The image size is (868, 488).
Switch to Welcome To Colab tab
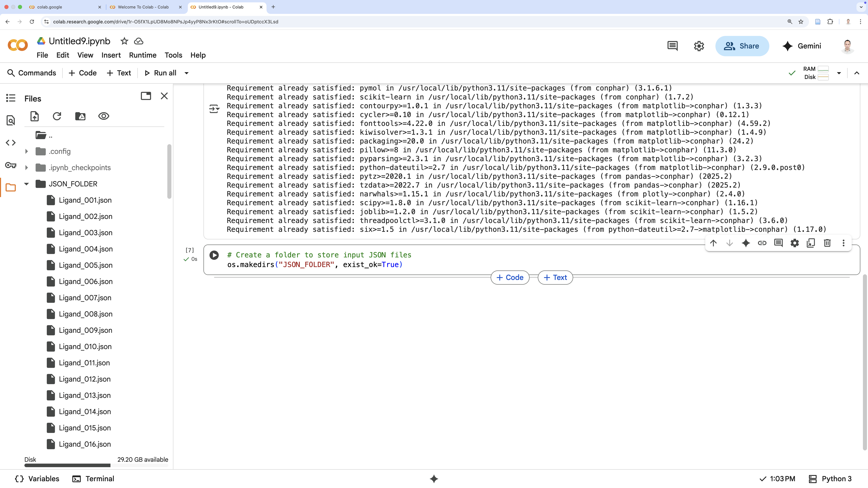tap(143, 7)
